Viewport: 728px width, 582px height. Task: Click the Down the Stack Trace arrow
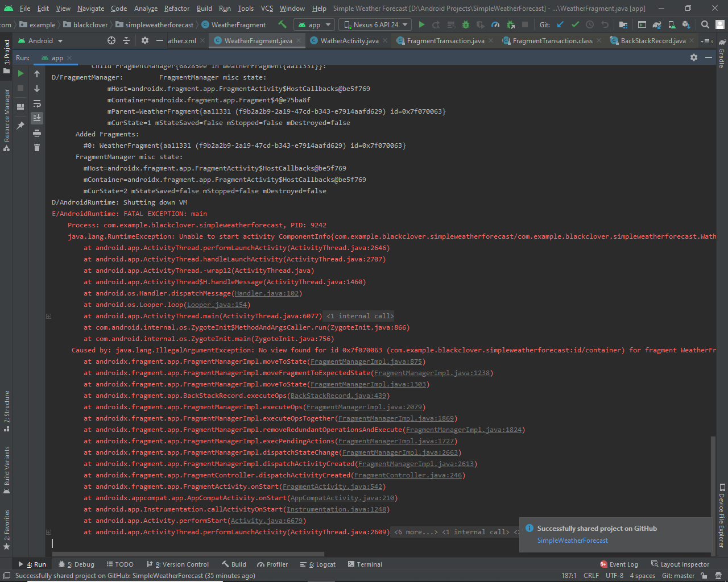point(37,89)
